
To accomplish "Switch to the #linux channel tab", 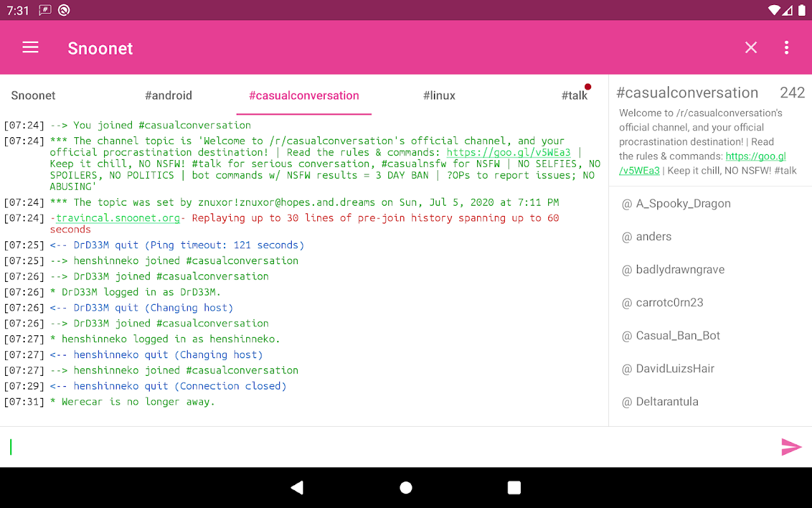I will pyautogui.click(x=440, y=95).
